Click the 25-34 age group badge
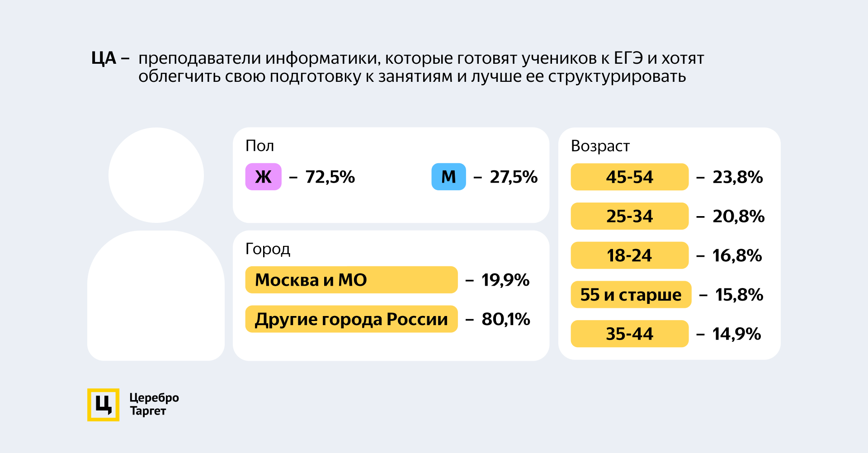The width and height of the screenshot is (868, 453). [x=629, y=216]
